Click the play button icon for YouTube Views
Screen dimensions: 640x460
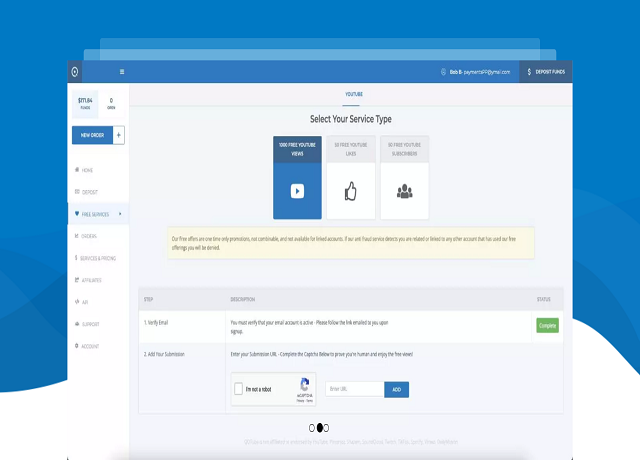(297, 191)
